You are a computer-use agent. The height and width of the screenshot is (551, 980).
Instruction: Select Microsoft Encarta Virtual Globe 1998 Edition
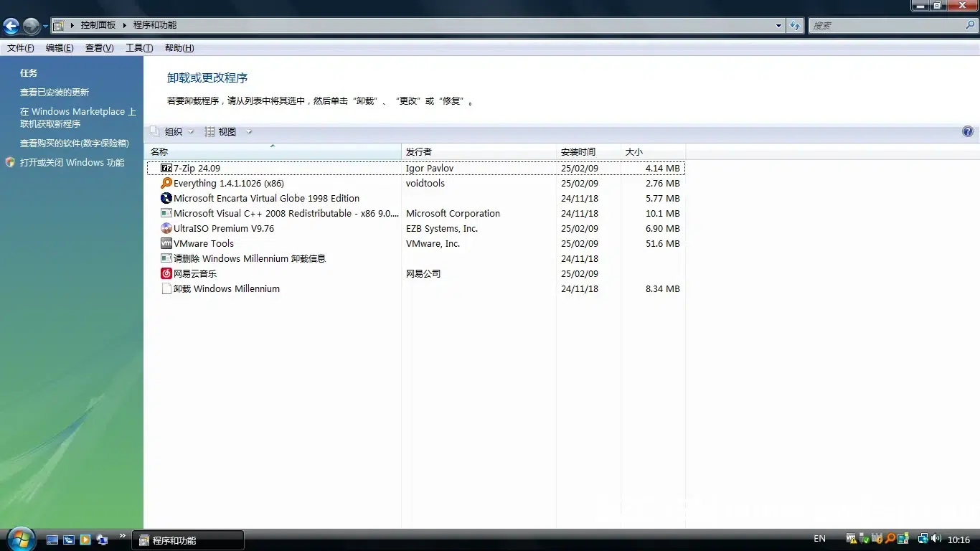coord(415,198)
